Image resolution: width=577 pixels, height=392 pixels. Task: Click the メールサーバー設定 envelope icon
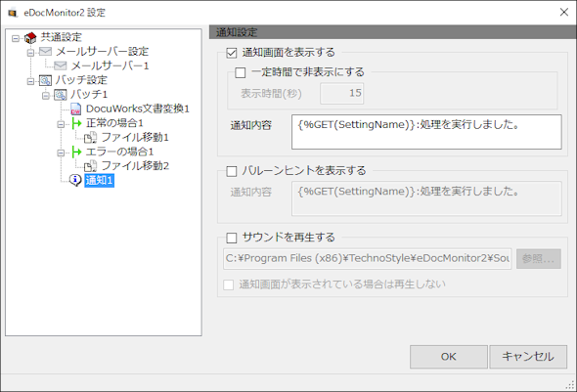click(46, 52)
